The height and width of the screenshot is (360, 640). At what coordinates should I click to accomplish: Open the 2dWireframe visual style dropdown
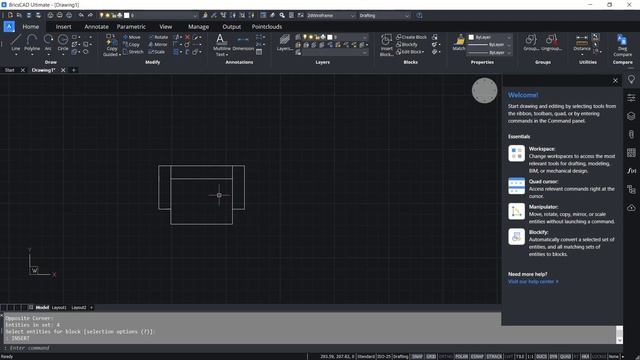(331, 16)
